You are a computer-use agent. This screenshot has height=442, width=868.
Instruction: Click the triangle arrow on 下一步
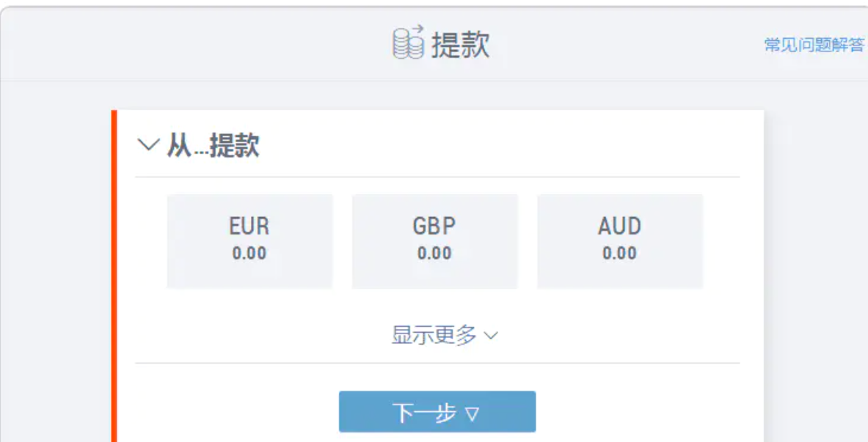pyautogui.click(x=473, y=414)
